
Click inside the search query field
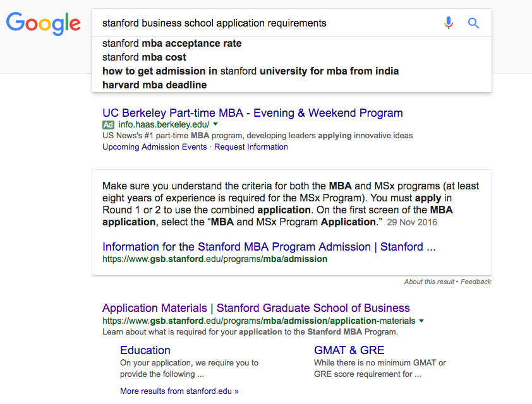click(x=265, y=23)
